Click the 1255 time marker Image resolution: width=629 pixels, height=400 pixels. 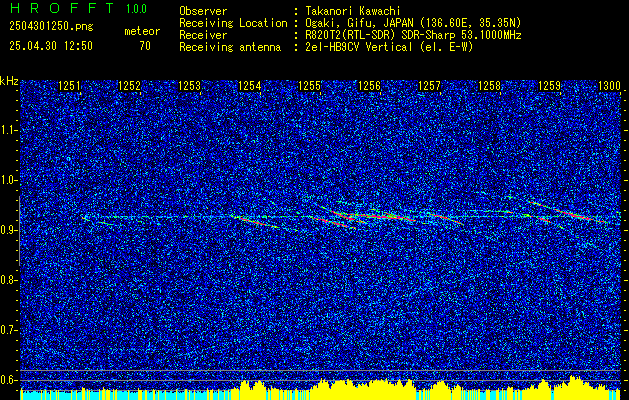(x=310, y=86)
